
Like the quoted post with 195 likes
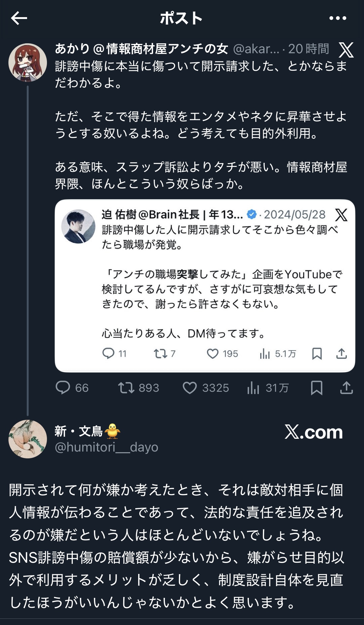(x=213, y=353)
